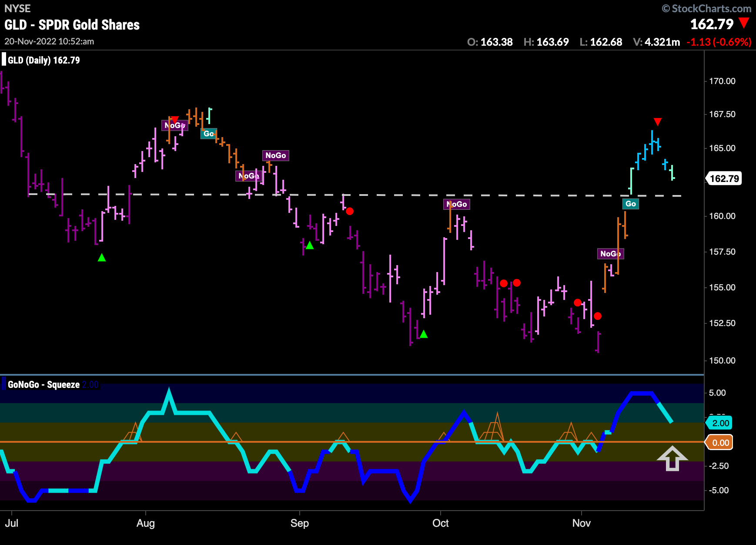Click the red dot above the lowest November bar

click(598, 316)
